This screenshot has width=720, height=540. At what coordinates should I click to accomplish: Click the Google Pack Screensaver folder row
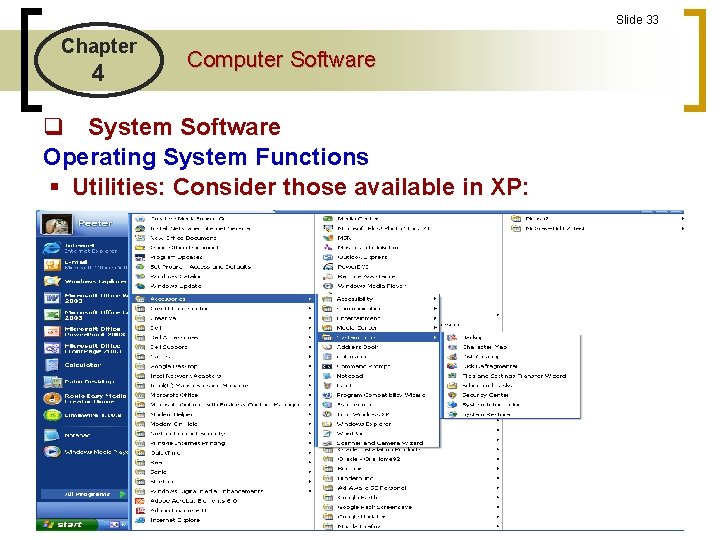point(411,507)
